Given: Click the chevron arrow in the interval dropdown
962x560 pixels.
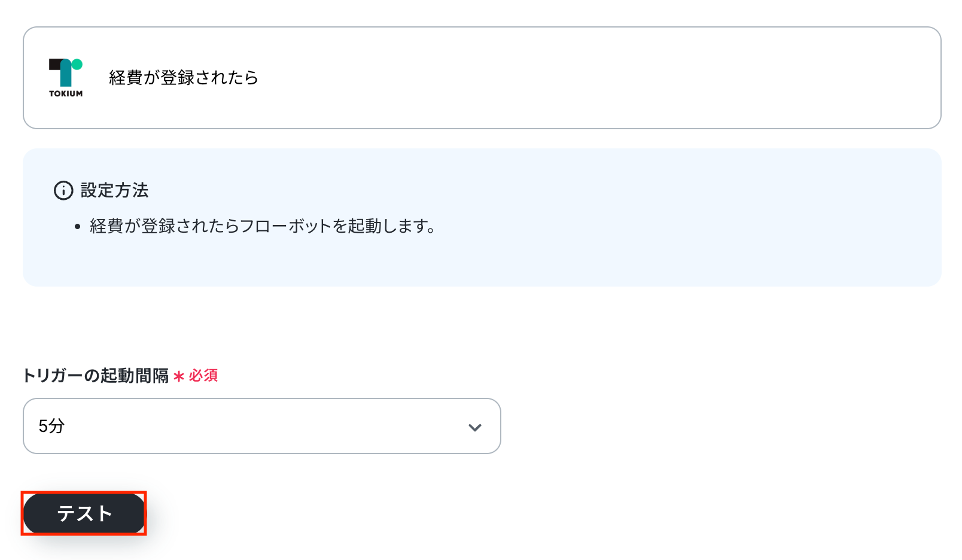Looking at the screenshot, I should coord(475,427).
